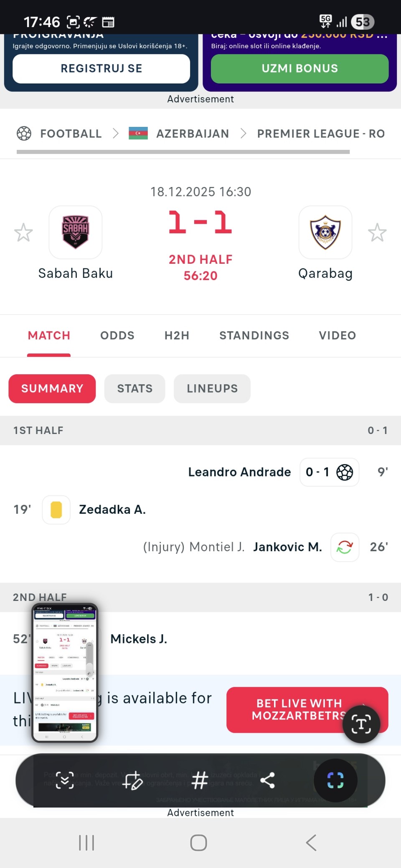The width and height of the screenshot is (401, 868).
Task: Tap the Sabah Baku team logo
Action: coord(76,232)
